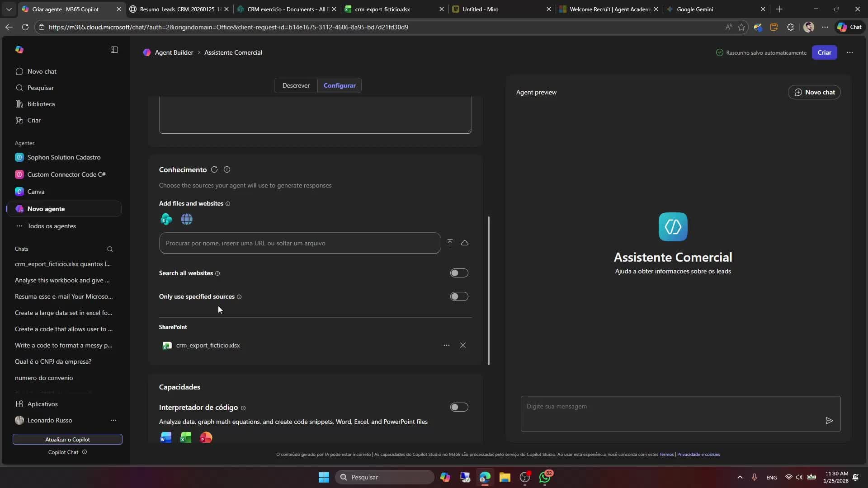Switch to the Descrever tab
This screenshot has height=488, width=868.
tap(296, 85)
